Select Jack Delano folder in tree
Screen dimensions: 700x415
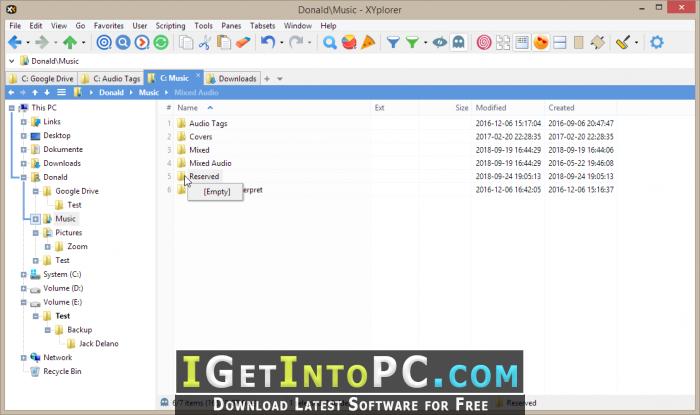tap(99, 344)
